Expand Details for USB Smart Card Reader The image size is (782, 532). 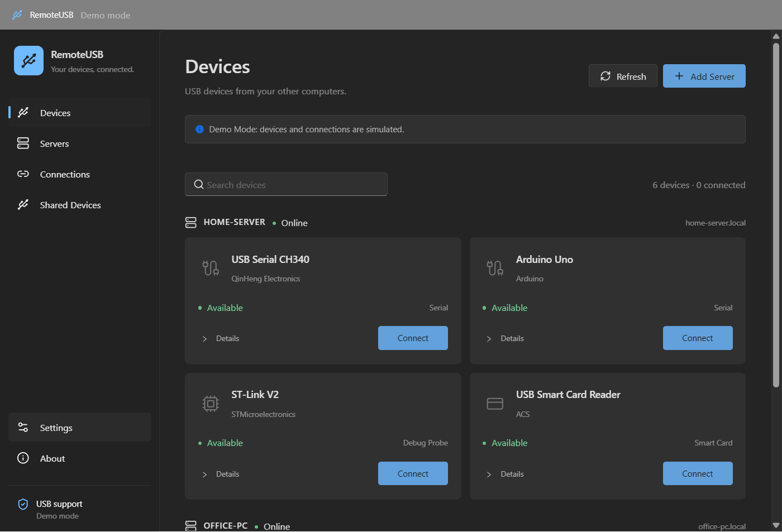pyautogui.click(x=505, y=475)
